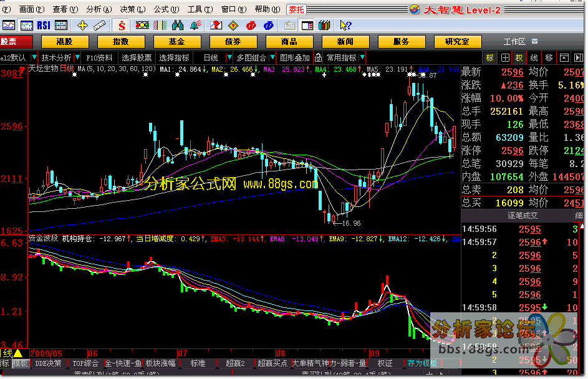This screenshot has width=588, height=379.
Task: Toggle the 细 detail button
Action: 579,215
